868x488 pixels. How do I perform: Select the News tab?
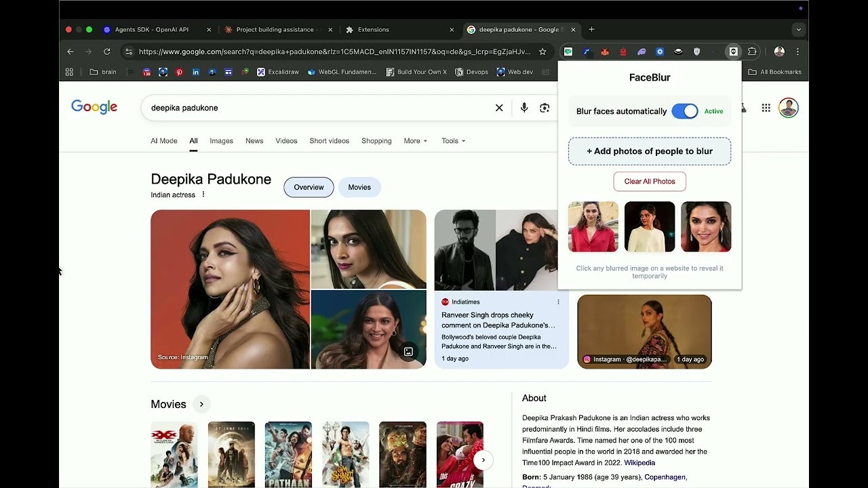tap(254, 141)
